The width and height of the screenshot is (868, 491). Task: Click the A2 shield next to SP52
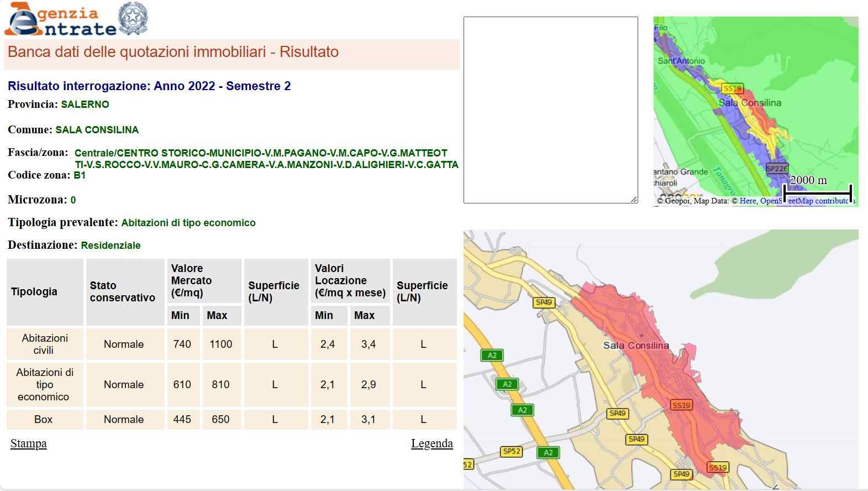tap(548, 453)
